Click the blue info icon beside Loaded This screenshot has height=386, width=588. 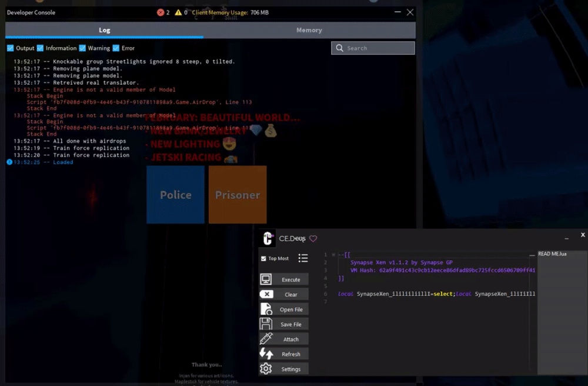9,162
